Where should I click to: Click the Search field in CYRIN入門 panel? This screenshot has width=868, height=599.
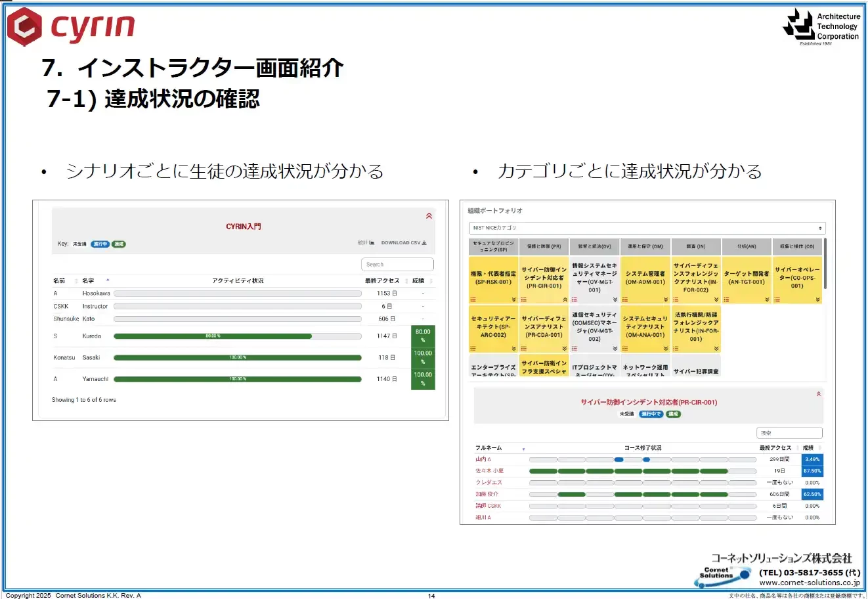click(x=397, y=263)
